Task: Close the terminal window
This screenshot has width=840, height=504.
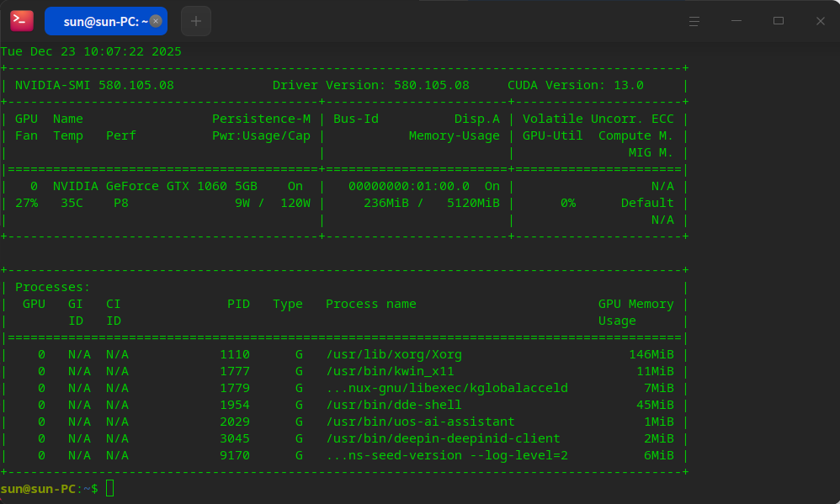Action: click(x=820, y=21)
